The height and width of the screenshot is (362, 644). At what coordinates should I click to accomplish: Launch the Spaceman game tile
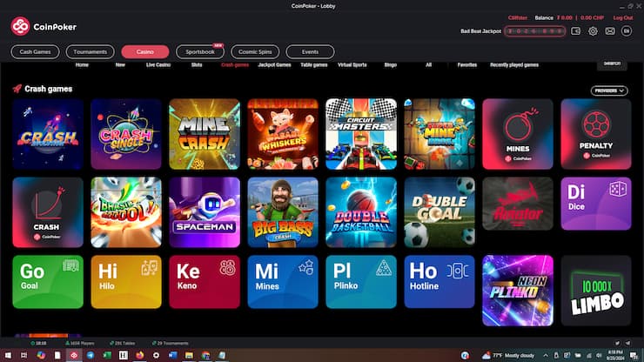coord(205,212)
